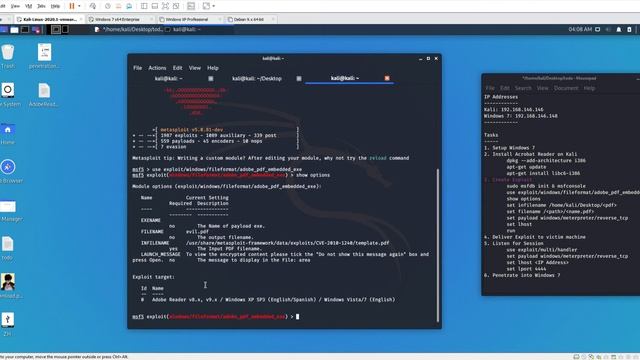Open the Mousepad Search menu
640x360 pixels.
click(x=523, y=88)
